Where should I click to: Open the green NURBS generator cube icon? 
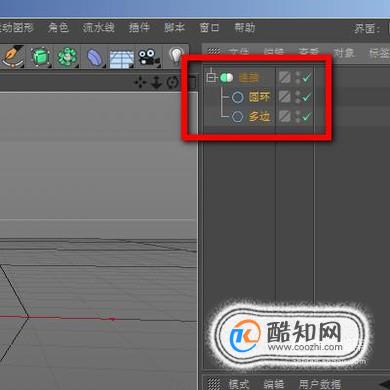41,57
